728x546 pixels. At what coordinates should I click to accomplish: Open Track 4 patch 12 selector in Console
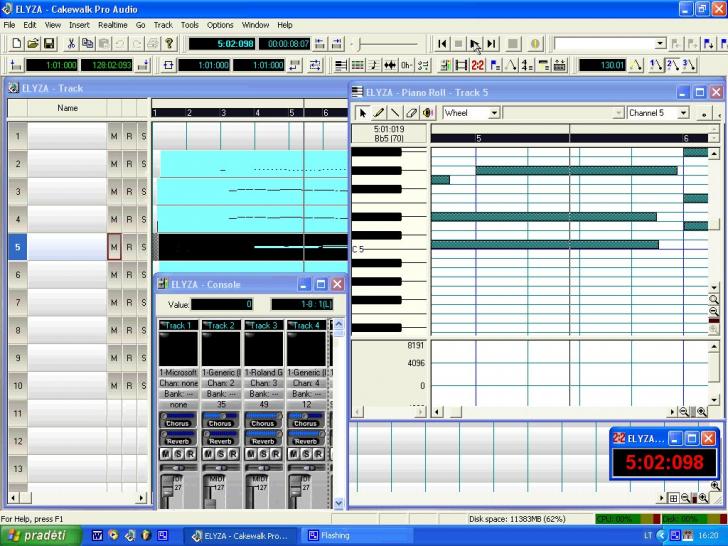[x=306, y=404]
